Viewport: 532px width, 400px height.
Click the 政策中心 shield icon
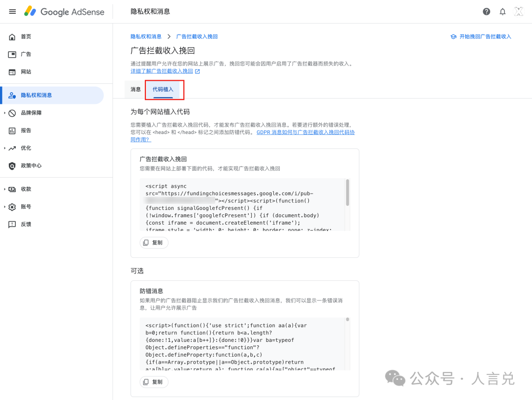(12, 166)
